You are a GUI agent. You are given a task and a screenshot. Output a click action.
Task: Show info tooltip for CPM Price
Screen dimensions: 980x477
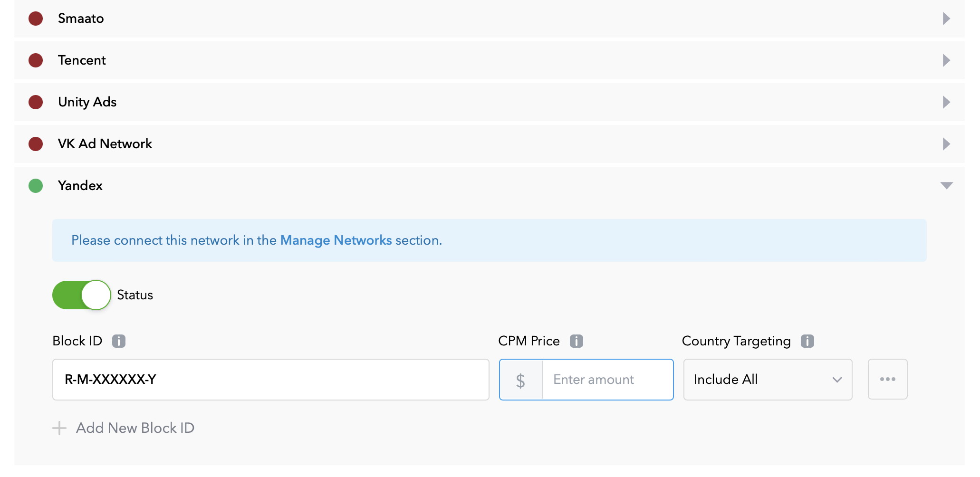tap(576, 341)
